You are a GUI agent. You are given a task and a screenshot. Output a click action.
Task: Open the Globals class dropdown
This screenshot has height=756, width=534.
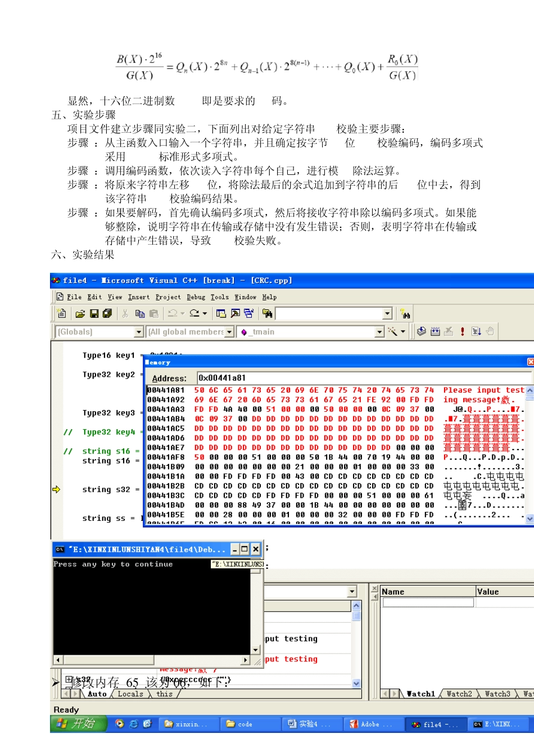pyautogui.click(x=139, y=332)
